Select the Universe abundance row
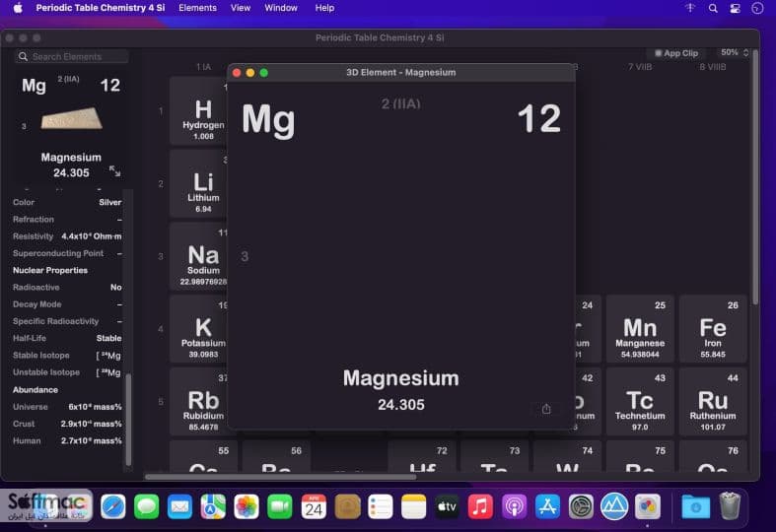Image resolution: width=776 pixels, height=532 pixels. 67,407
